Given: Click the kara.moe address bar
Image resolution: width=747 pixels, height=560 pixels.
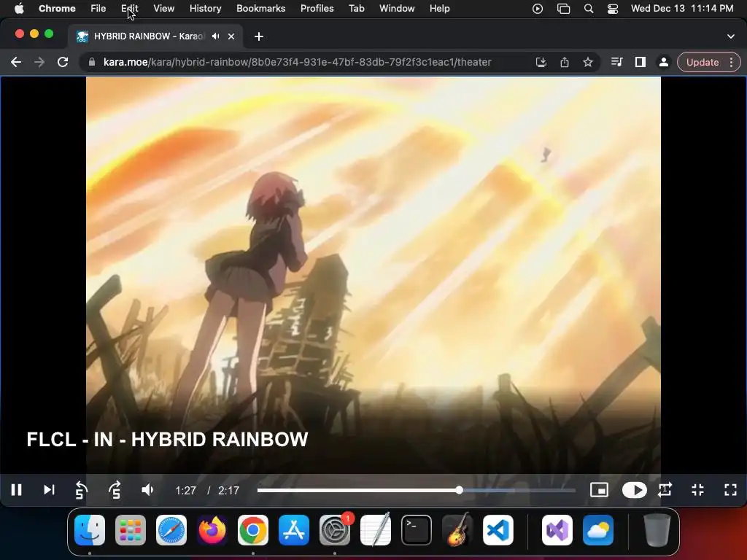Looking at the screenshot, I should (x=297, y=62).
